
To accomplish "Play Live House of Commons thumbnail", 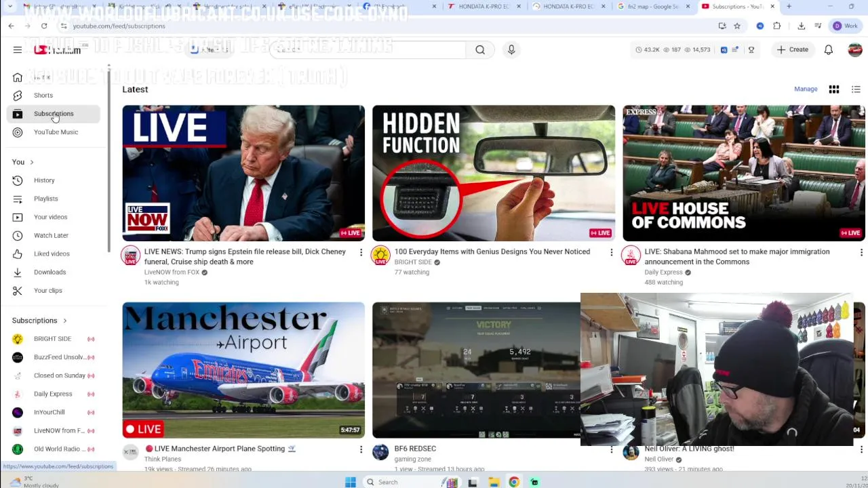I will point(744,173).
